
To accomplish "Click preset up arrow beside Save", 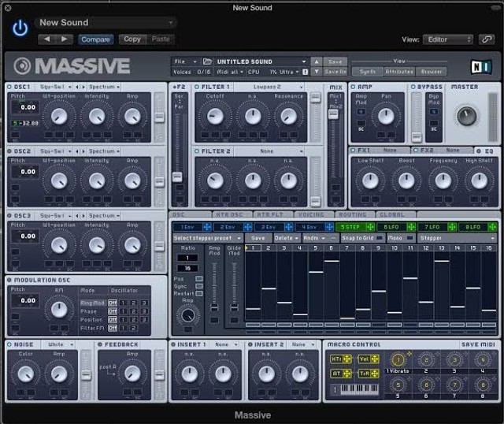I will [317, 61].
